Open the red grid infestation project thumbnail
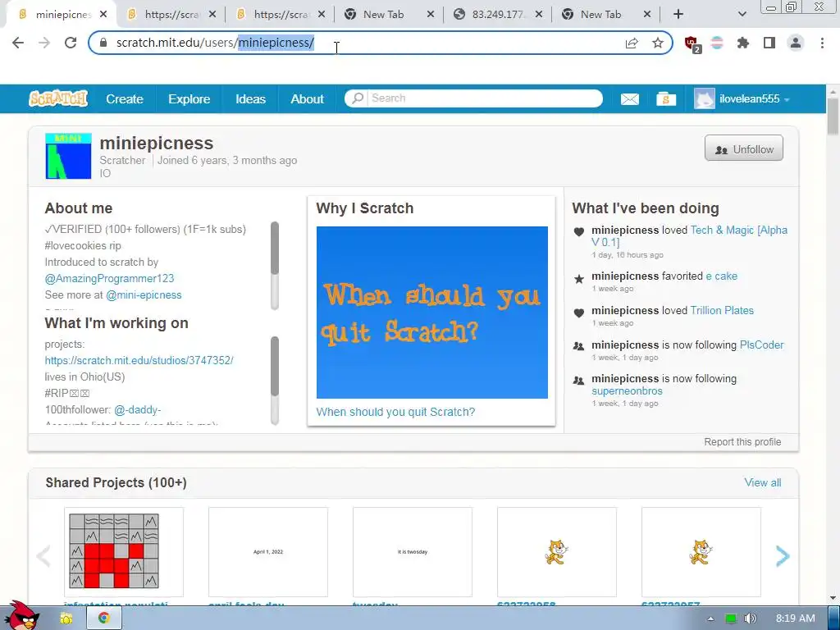The height and width of the screenshot is (630, 840). [124, 552]
